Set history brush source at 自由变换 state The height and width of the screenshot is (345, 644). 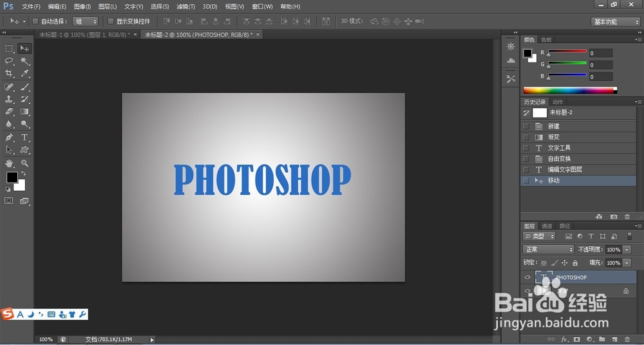coord(526,159)
